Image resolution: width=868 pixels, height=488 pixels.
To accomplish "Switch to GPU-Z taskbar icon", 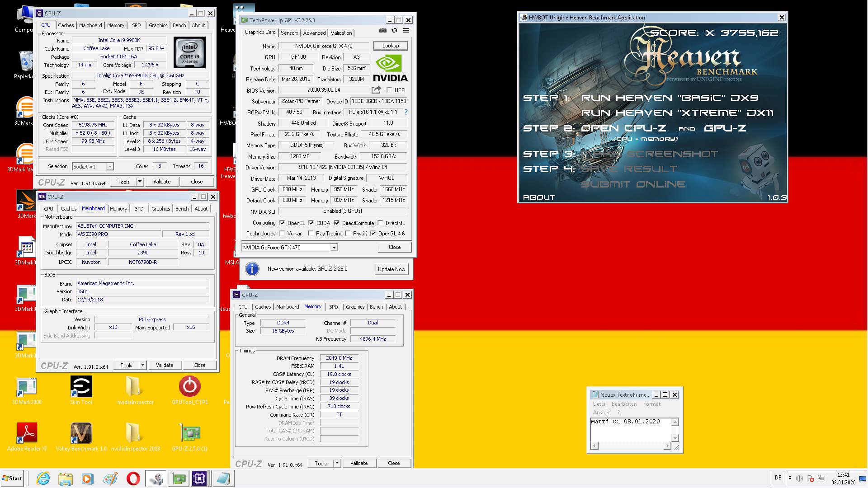I will [179, 479].
